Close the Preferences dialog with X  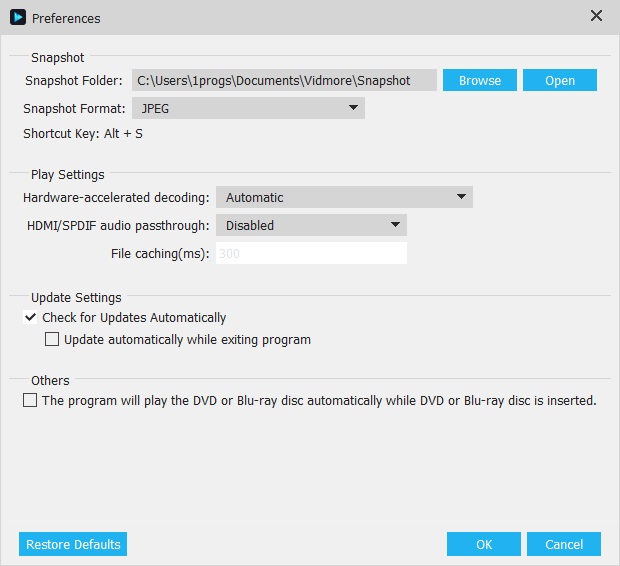[597, 16]
